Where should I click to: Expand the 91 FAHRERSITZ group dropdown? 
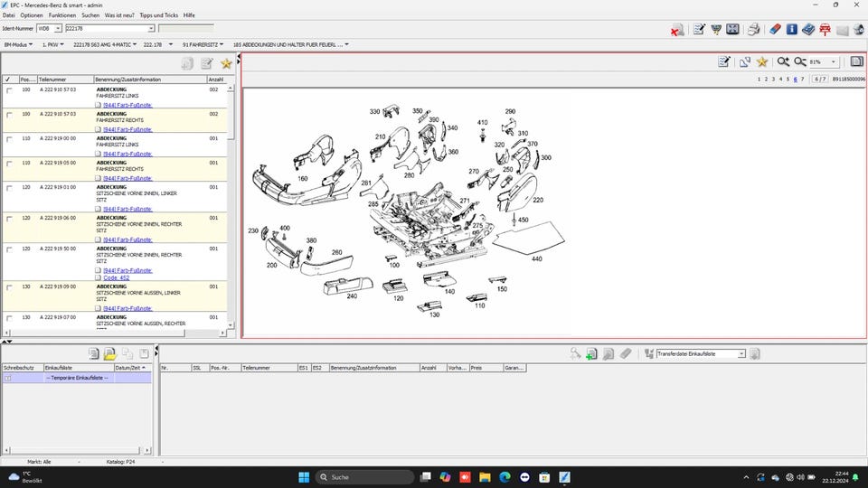tap(203, 45)
